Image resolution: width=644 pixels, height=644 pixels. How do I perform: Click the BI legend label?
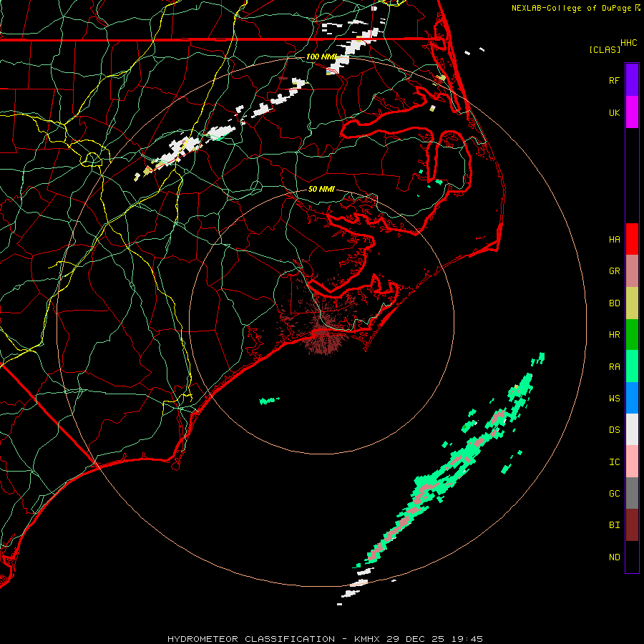tap(614, 525)
